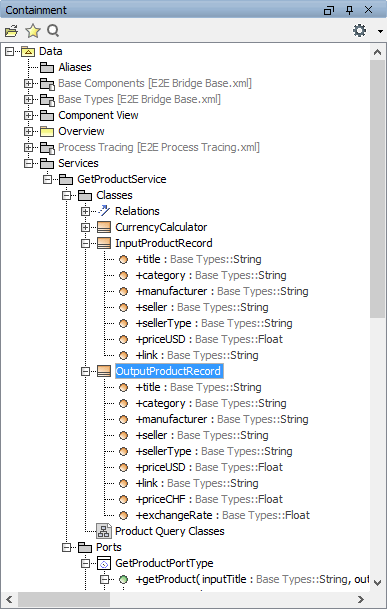Screen dimensions: 387x609
Task: Click the vertical scrollbar up arrow
Action: point(377,52)
